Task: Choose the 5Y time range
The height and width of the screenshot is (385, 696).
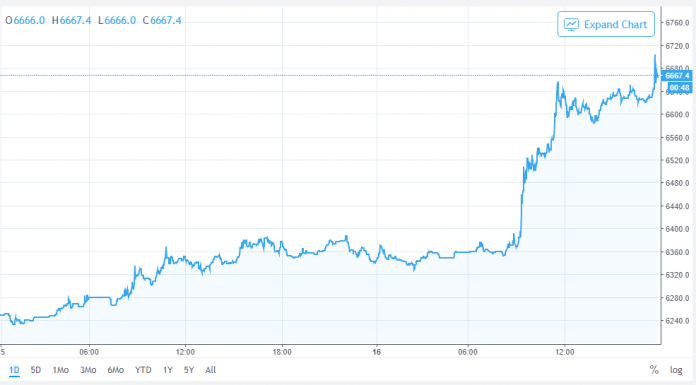Action: click(x=189, y=370)
